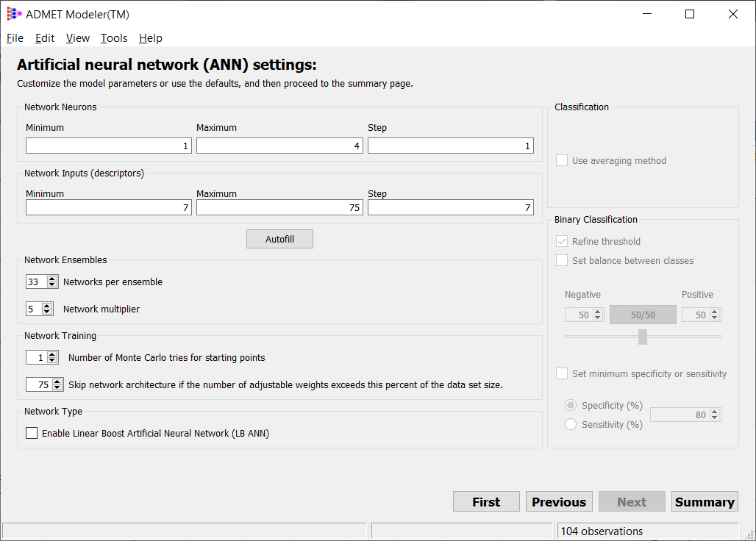756x541 pixels.
Task: Focus the Network Neurons Step field
Action: [450, 146]
